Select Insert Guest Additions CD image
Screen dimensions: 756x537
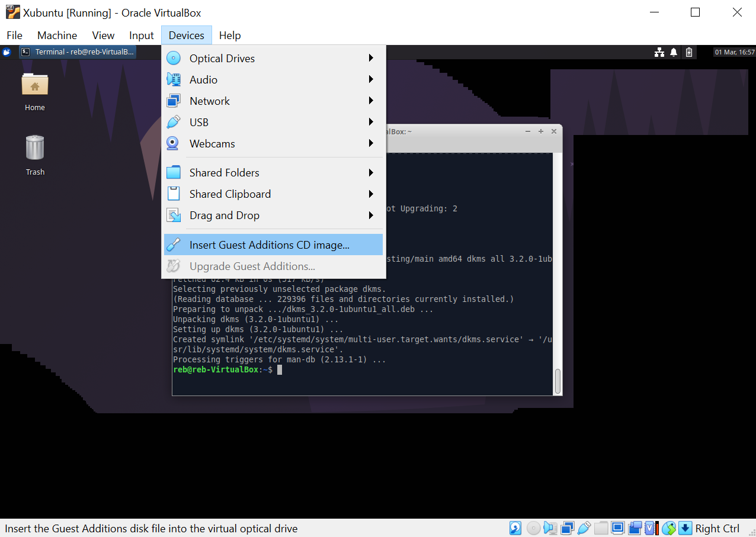point(274,245)
